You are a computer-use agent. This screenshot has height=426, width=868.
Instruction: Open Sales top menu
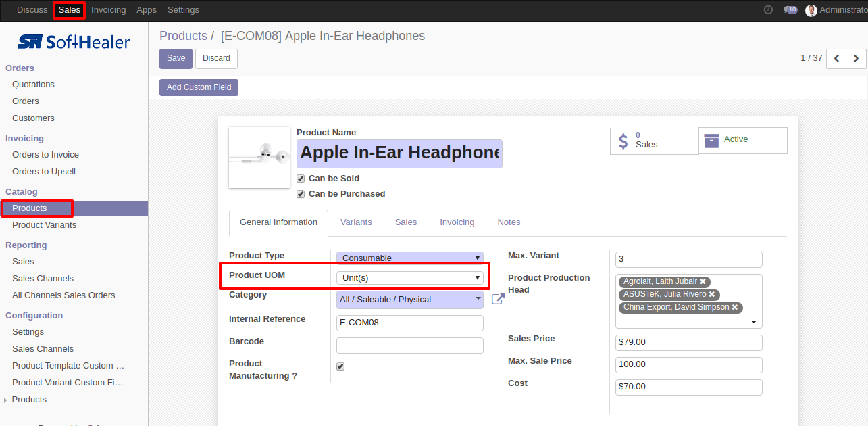coord(70,10)
